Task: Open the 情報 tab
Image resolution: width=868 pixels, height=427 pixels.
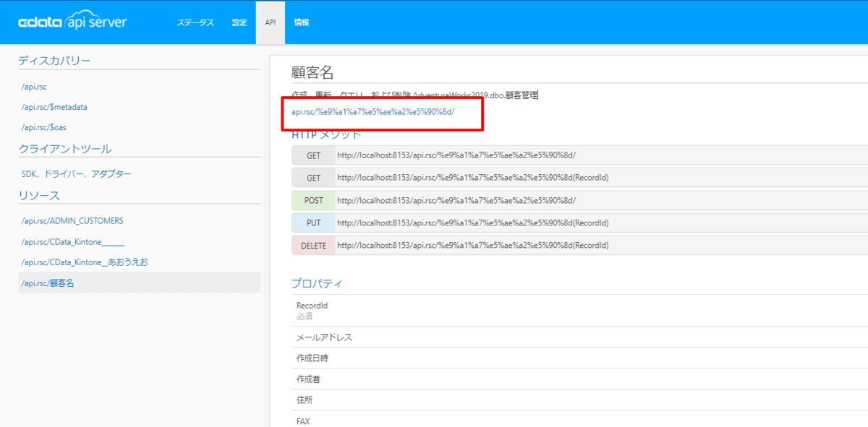Action: click(x=302, y=22)
